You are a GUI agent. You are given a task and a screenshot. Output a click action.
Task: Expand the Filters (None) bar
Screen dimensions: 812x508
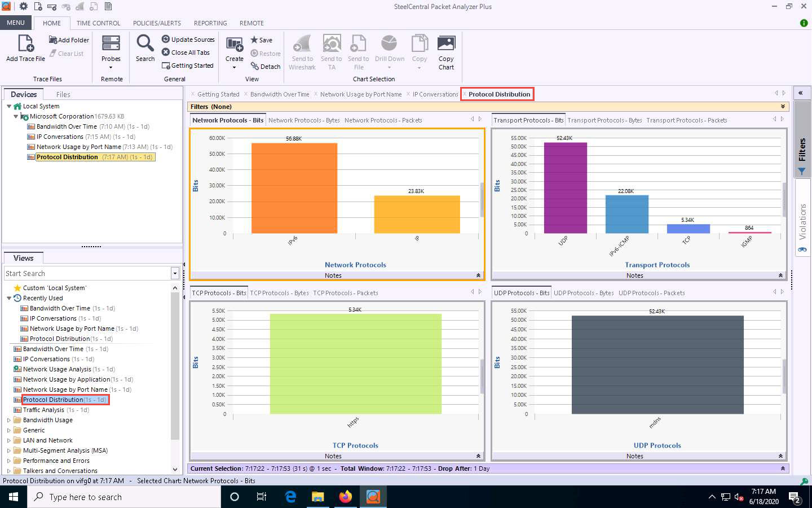pos(783,107)
